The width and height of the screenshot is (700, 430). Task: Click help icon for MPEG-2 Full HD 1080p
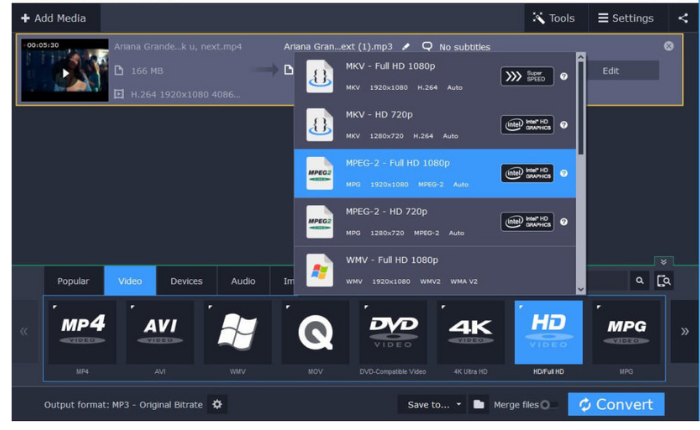point(564,173)
